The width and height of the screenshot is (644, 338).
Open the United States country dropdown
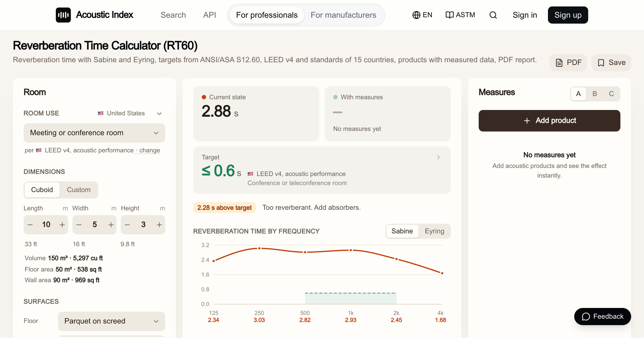[x=130, y=113]
